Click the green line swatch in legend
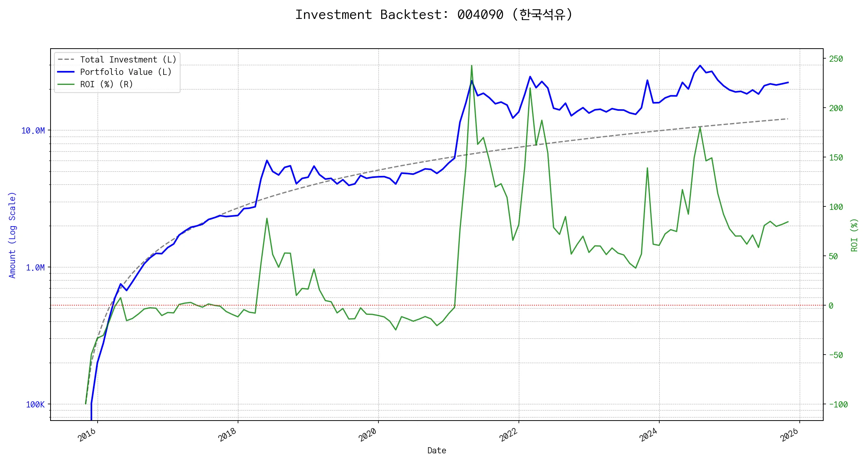868x463 pixels. [x=66, y=84]
